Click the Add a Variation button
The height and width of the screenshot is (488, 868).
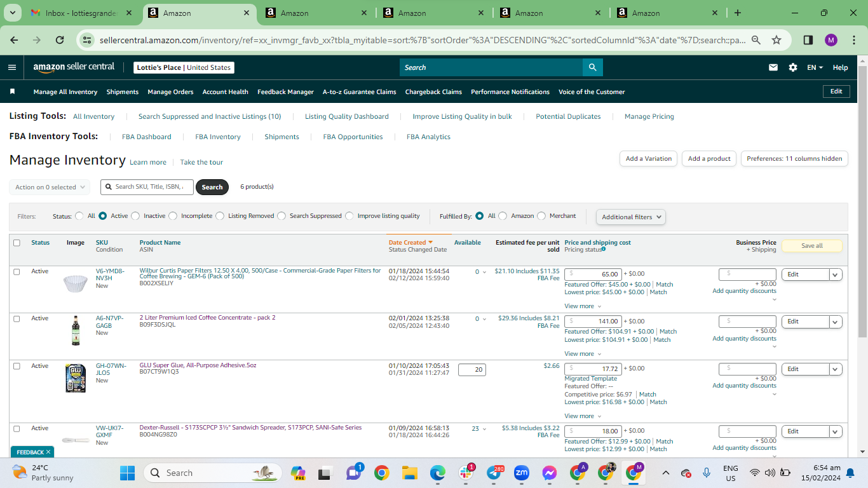pos(649,159)
